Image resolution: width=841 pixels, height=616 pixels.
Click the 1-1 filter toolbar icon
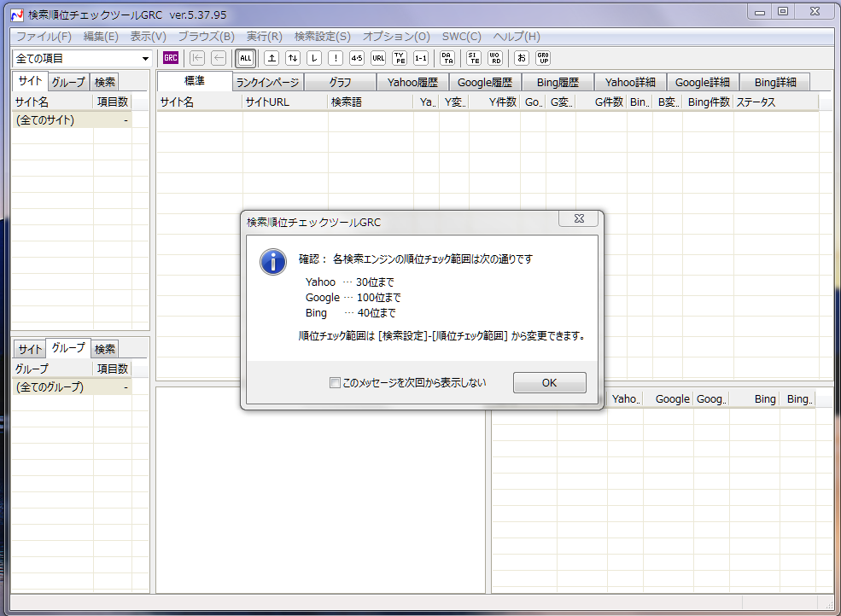click(x=421, y=58)
